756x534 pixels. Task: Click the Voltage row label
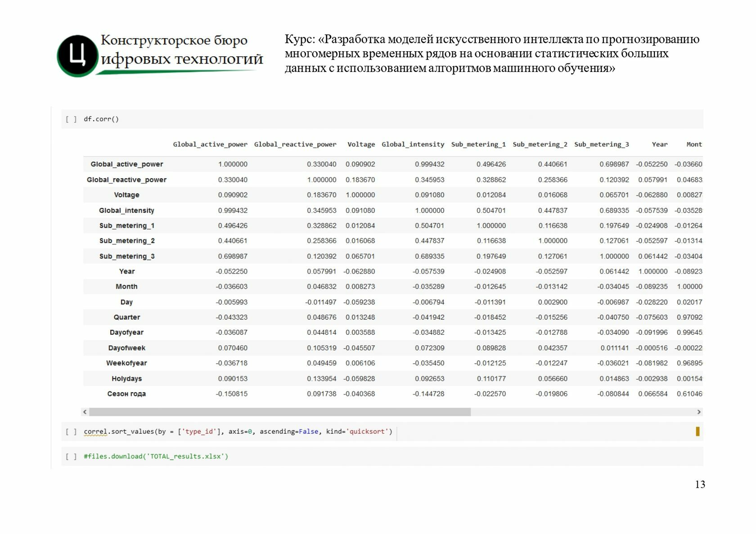[x=127, y=195]
